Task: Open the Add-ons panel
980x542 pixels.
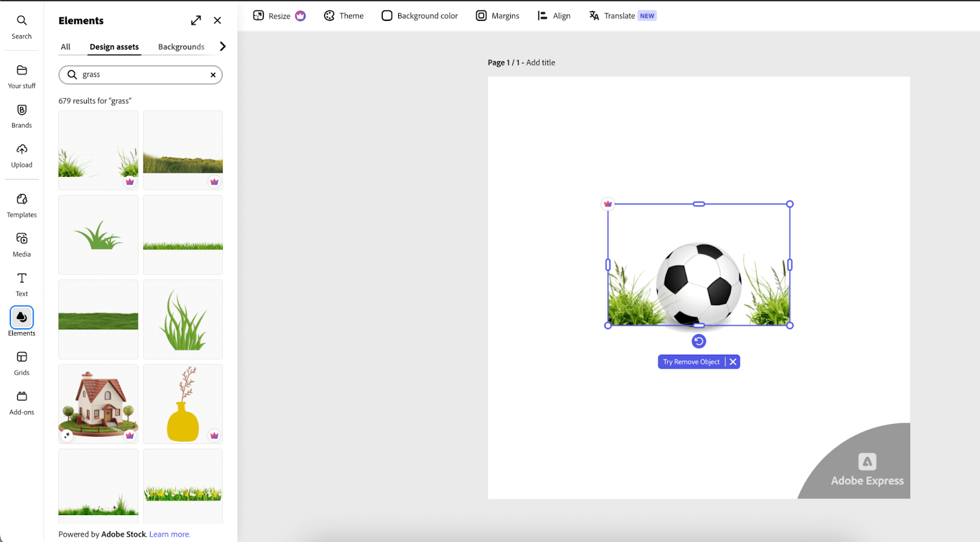Action: coord(21,403)
